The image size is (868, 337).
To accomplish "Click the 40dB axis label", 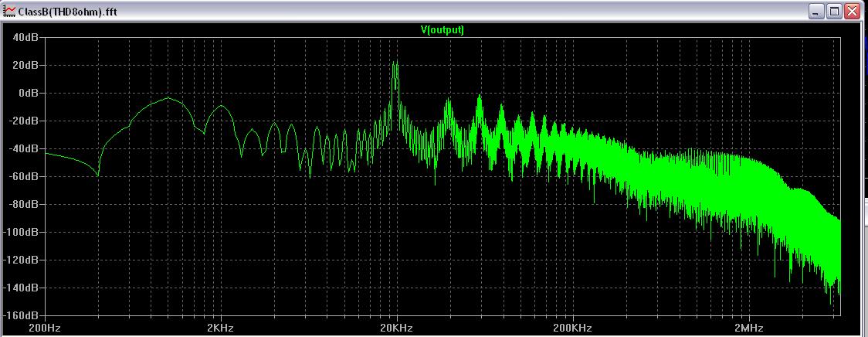I will 25,37.
